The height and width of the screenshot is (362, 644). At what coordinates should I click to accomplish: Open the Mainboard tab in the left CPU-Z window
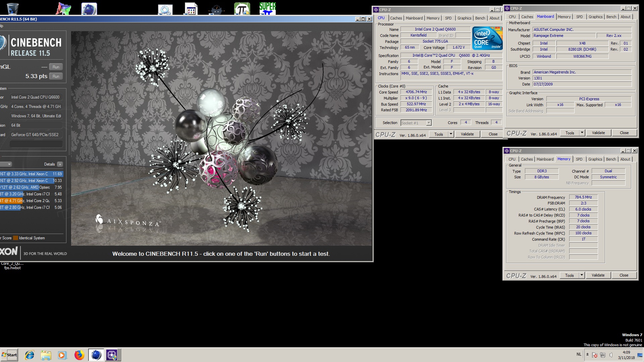pyautogui.click(x=414, y=18)
